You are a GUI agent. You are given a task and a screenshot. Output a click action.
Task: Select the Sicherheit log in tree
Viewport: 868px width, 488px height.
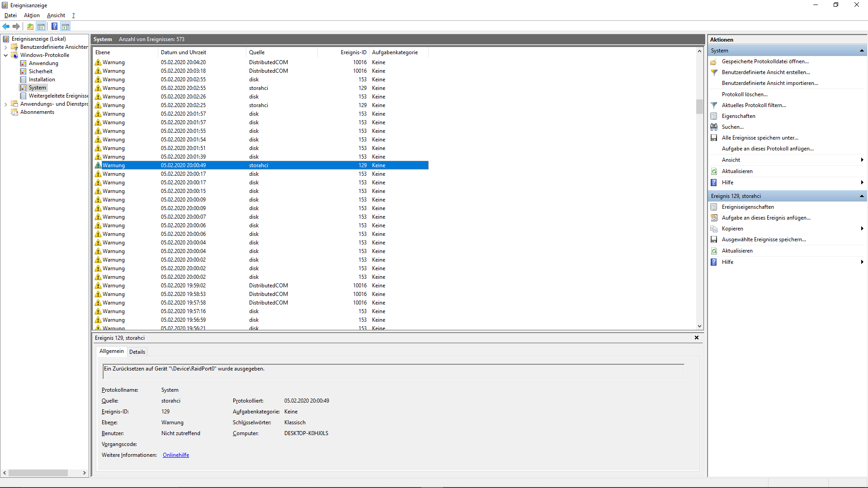[x=40, y=71]
